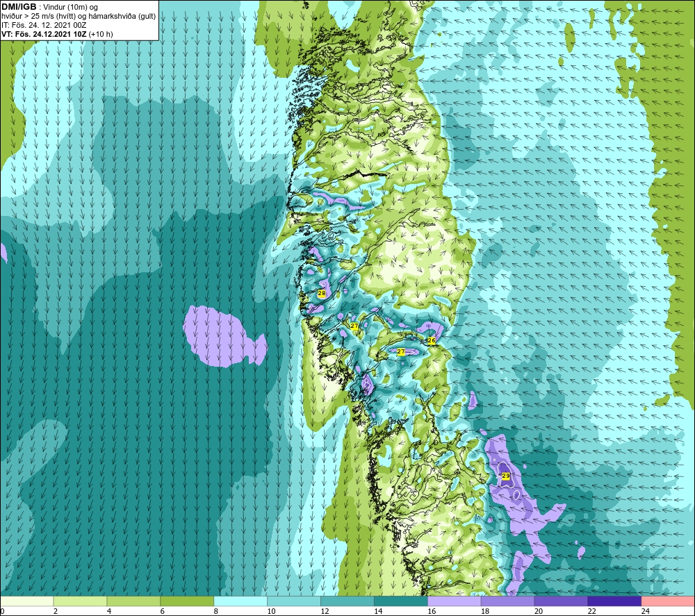Click the legend scale number "16"

[x=432, y=611]
